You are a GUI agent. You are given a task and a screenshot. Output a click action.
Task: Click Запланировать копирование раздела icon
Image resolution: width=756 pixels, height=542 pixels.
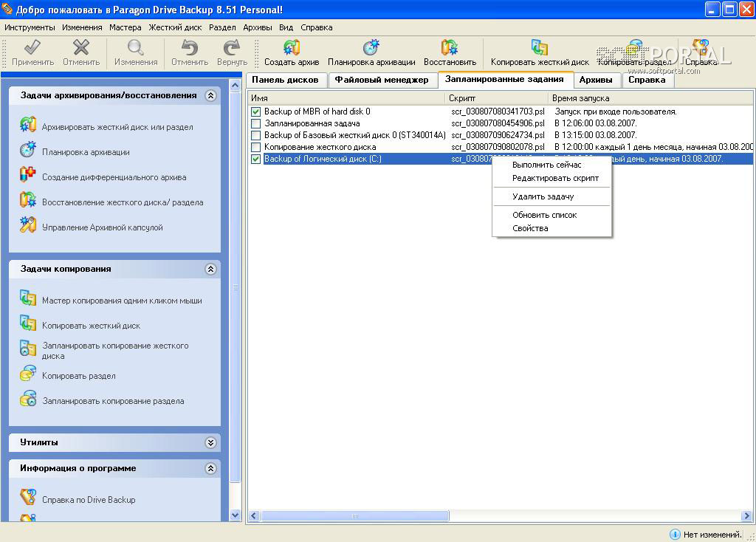click(28, 398)
